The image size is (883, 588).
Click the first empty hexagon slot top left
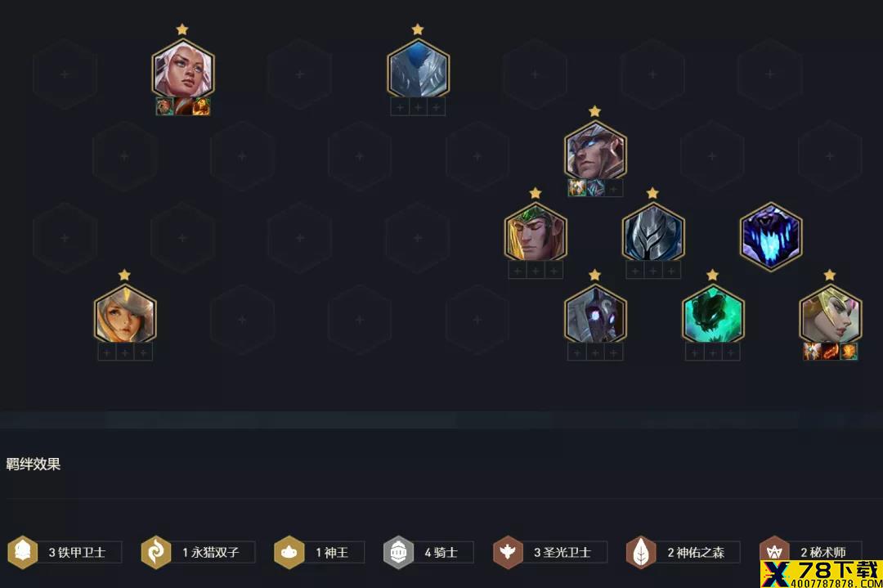tap(65, 74)
